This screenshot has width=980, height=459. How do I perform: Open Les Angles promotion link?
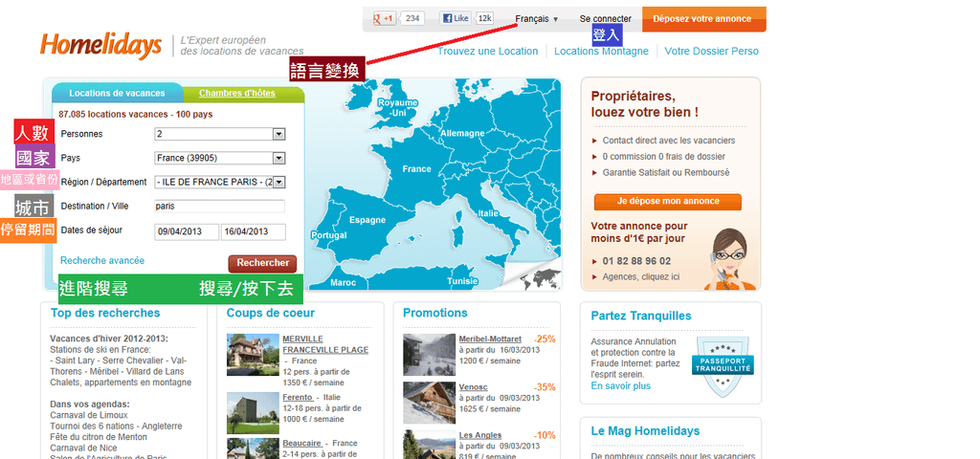[480, 435]
